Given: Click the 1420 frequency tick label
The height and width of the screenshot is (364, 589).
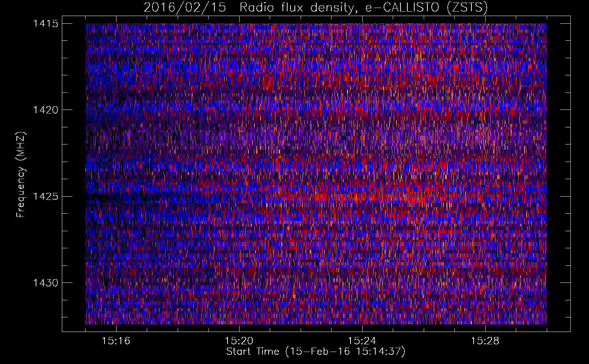Looking at the screenshot, I should click(x=46, y=110).
